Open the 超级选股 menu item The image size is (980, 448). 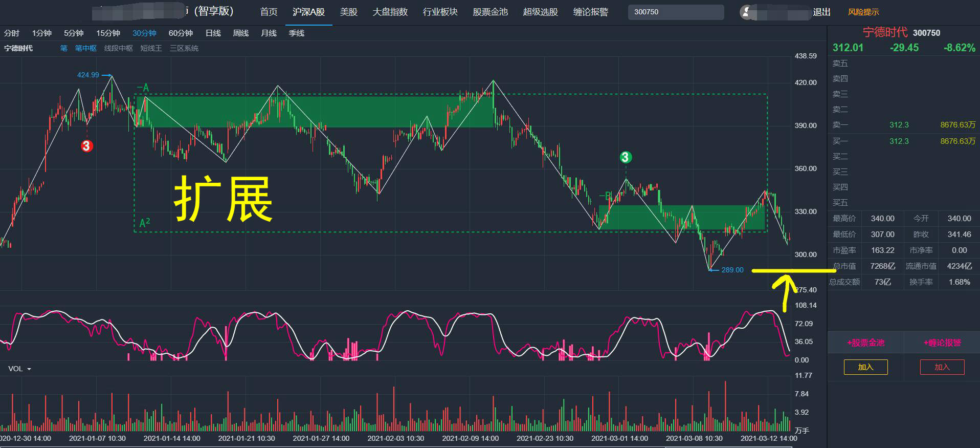click(540, 12)
